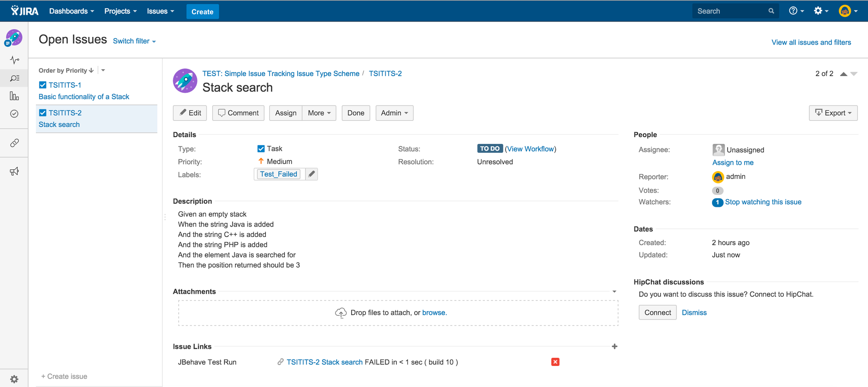This screenshot has height=387, width=868.
Task: Open project settings gear at sidebar bottom
Action: [14, 379]
